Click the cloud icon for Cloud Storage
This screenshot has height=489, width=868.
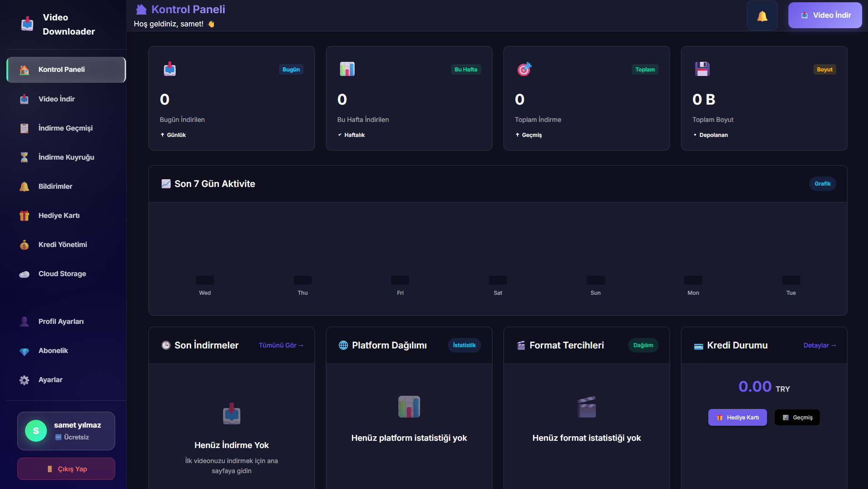tap(25, 274)
